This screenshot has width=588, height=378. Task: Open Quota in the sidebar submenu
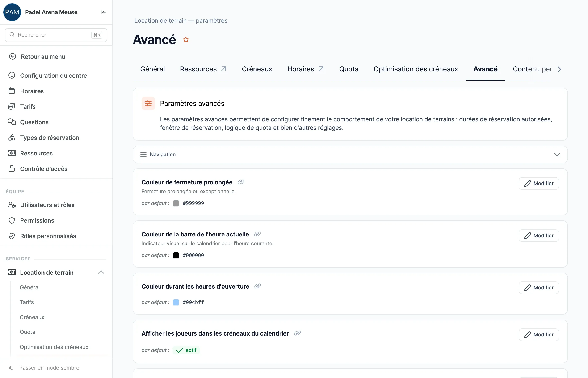28,332
